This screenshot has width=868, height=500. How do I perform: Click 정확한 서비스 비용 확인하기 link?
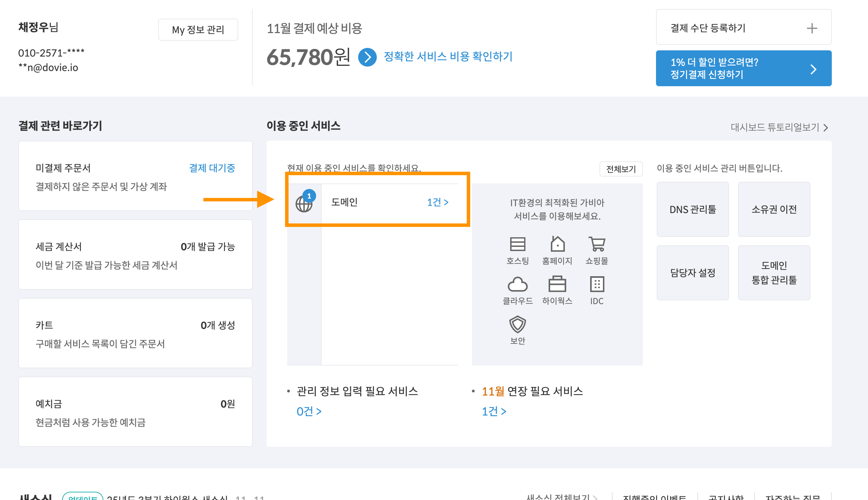coord(448,57)
